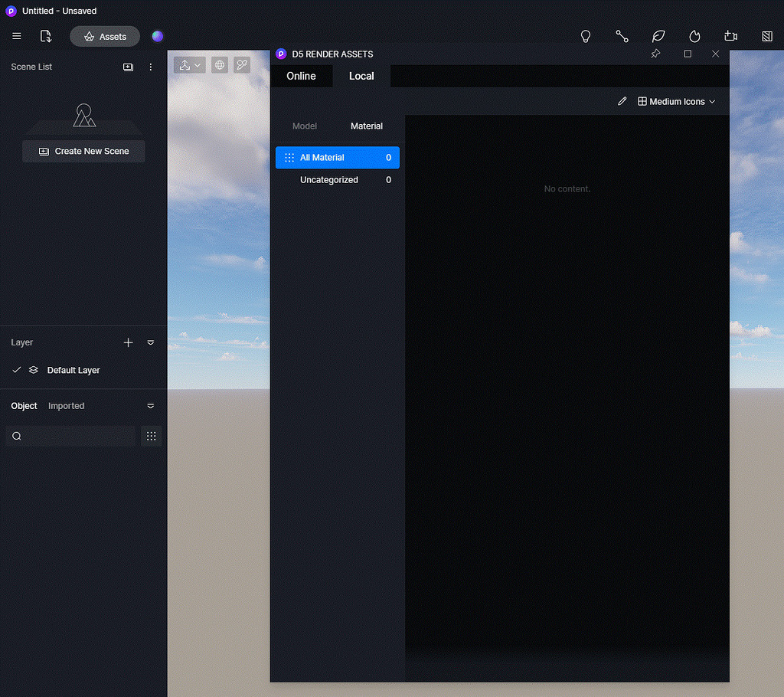
Task: Open the Medium Icons size dropdown
Action: 677,101
